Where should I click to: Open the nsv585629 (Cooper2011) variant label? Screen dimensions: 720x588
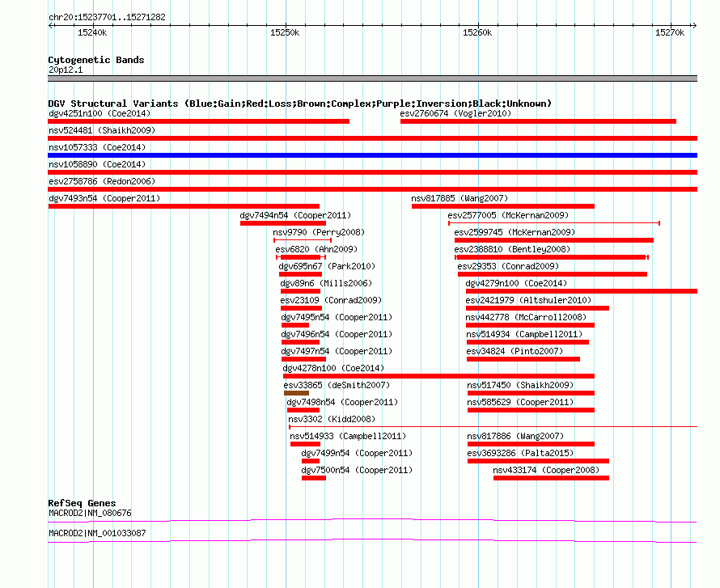click(x=520, y=402)
